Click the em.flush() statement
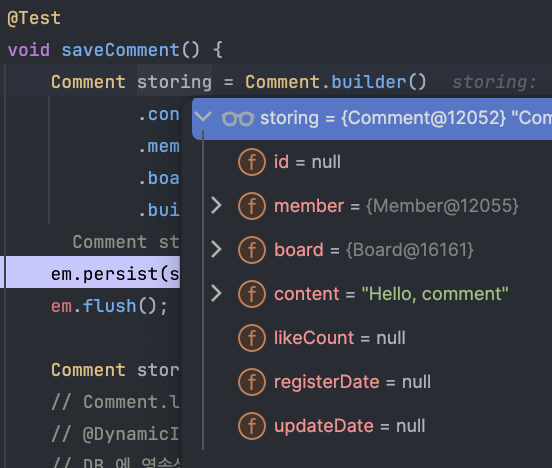552x468 pixels. tap(109, 306)
